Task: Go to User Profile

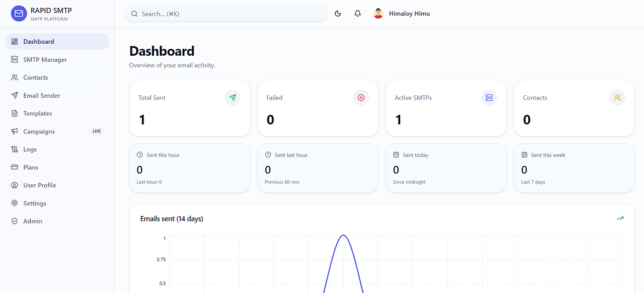Action: click(x=57, y=185)
